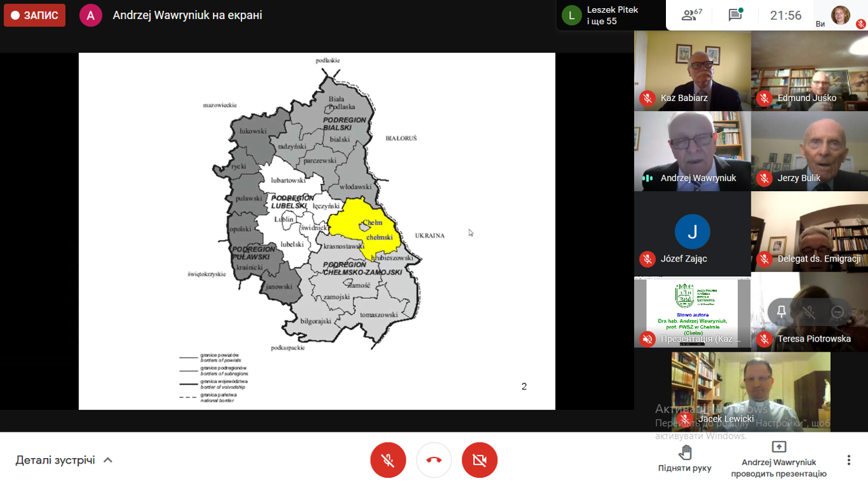
Task: Click your own profile avatar thumbnail
Action: 840,15
